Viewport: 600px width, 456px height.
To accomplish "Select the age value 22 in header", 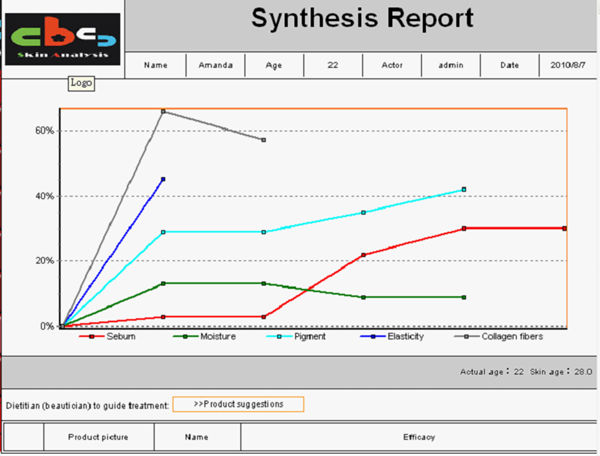I will point(333,65).
